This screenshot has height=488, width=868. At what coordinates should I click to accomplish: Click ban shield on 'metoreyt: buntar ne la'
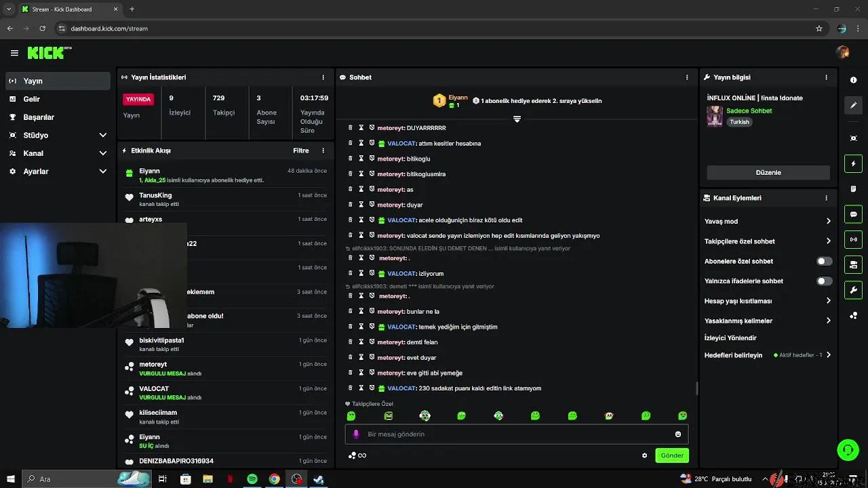coord(372,311)
